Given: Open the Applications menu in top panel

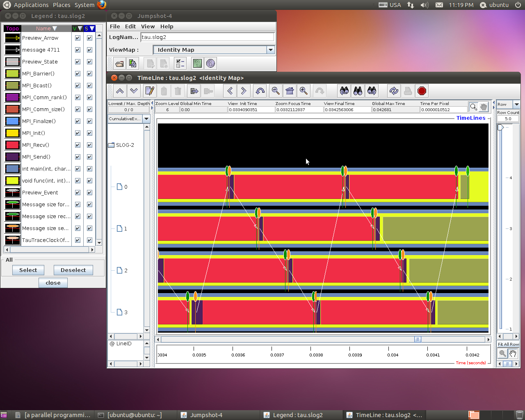Looking at the screenshot, I should tap(31, 5).
